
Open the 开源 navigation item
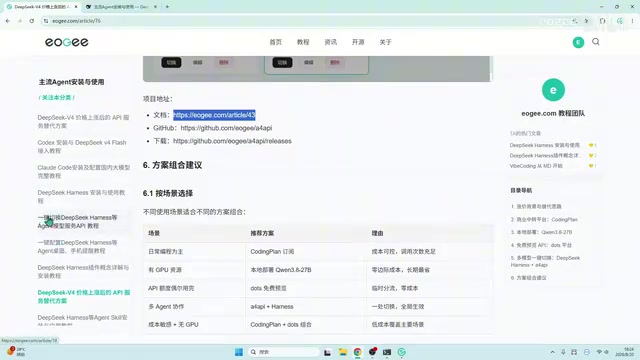pyautogui.click(x=358, y=42)
